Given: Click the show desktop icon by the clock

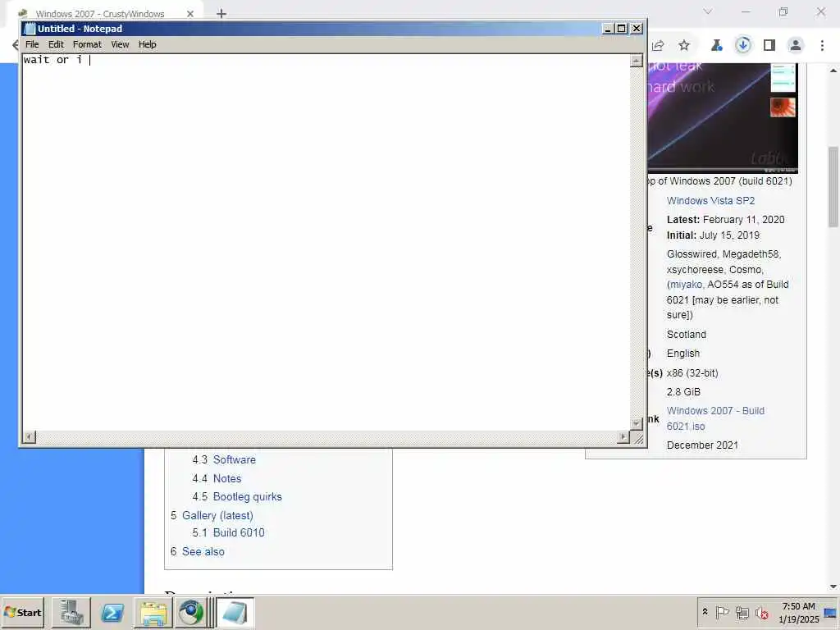Looking at the screenshot, I should tap(830, 612).
